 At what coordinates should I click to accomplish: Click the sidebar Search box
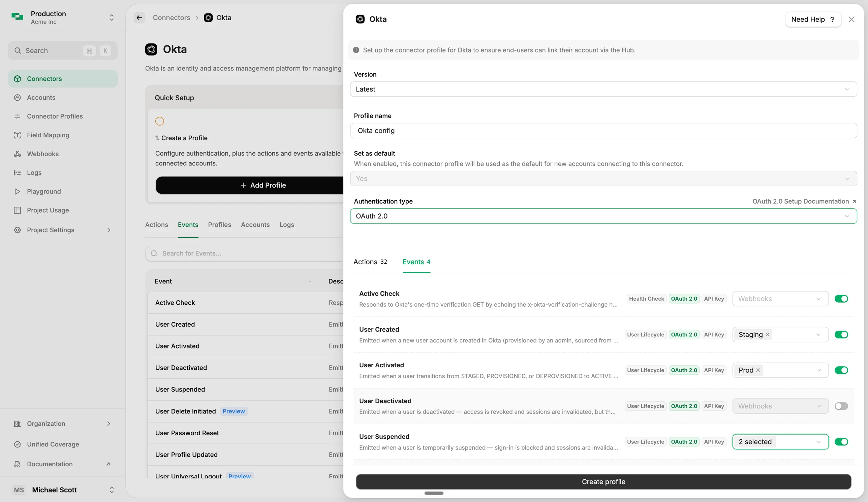point(63,51)
